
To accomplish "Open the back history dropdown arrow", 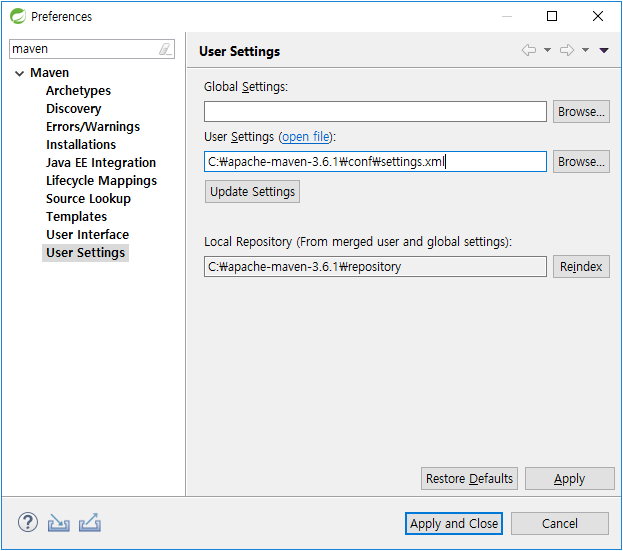I will (x=547, y=50).
